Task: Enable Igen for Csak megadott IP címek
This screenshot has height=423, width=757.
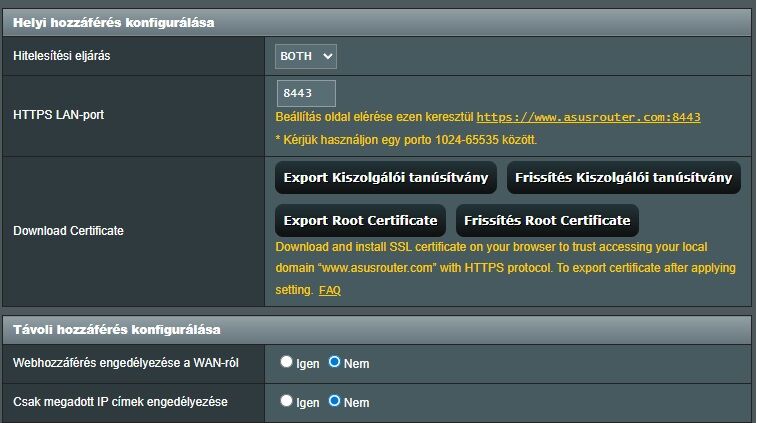Action: point(287,401)
